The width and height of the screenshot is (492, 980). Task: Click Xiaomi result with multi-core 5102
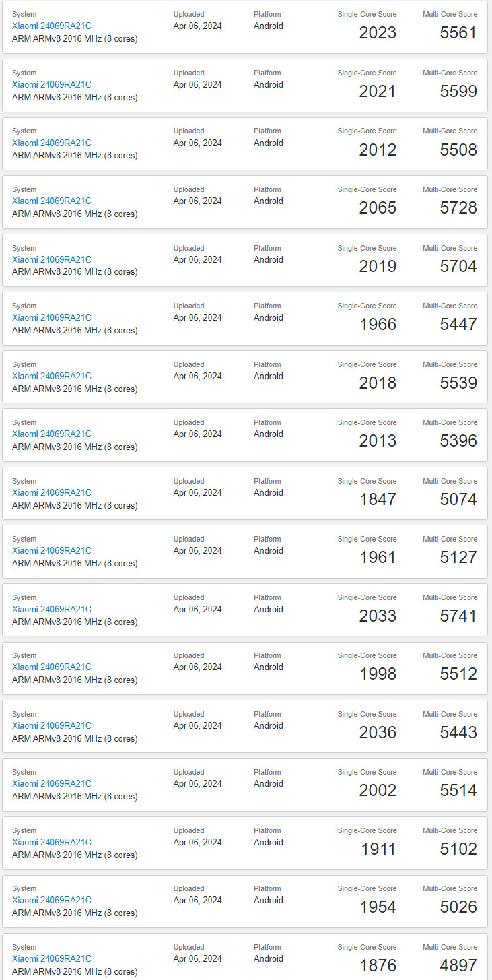(x=52, y=842)
